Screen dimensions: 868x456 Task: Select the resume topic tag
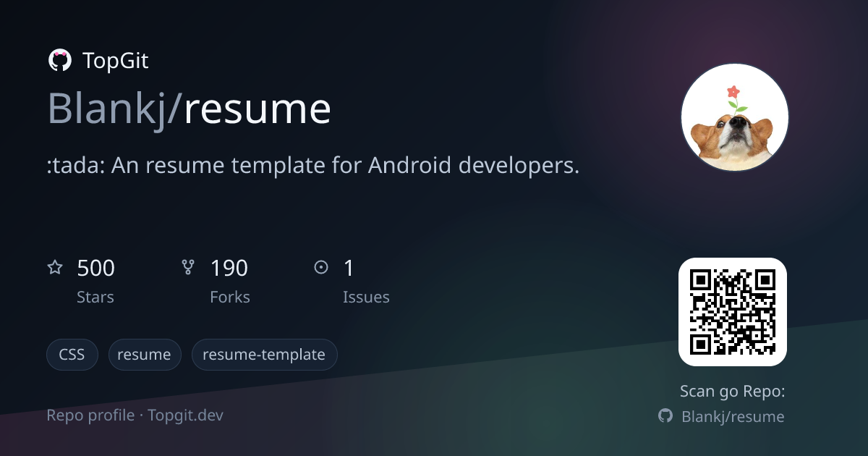(x=145, y=355)
